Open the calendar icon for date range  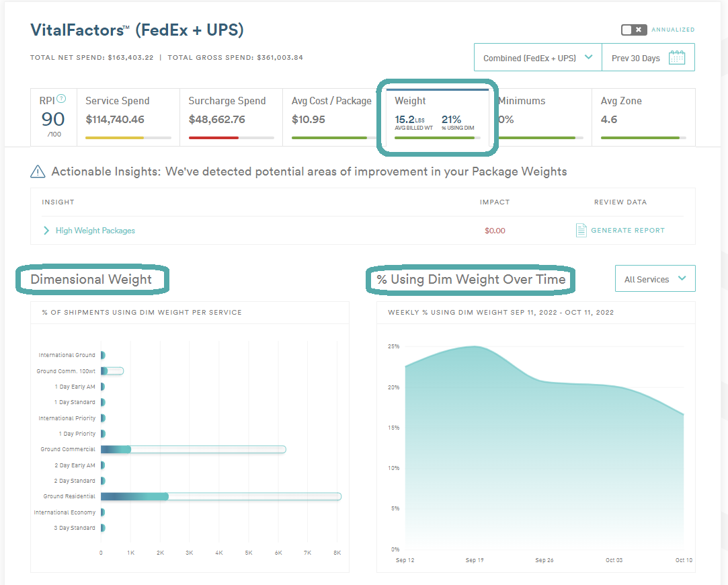tap(676, 58)
